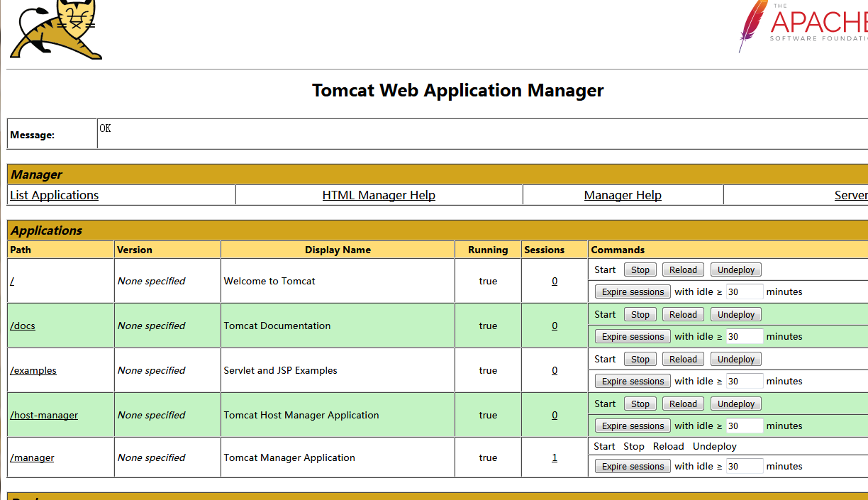View sessions count for root / application
868x500 pixels.
pos(555,281)
